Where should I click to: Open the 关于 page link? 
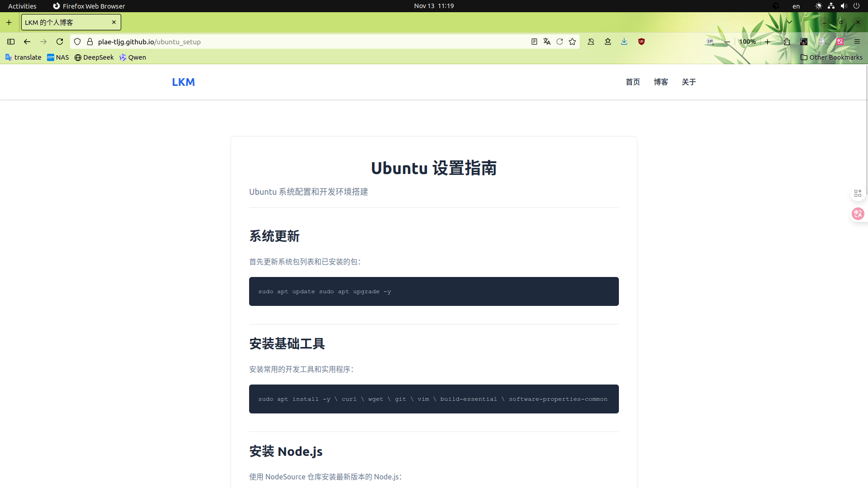[689, 82]
